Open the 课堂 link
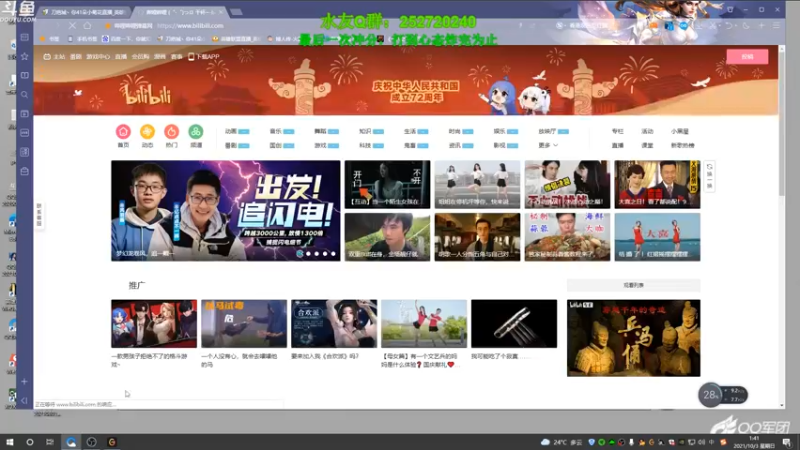Image resolution: width=800 pixels, height=450 pixels. coord(647,145)
